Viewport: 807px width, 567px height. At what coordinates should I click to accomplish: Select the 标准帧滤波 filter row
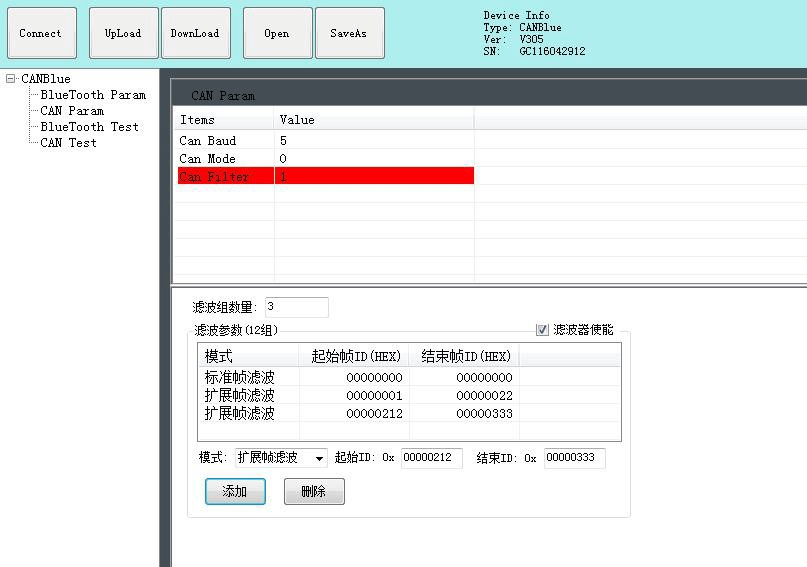(240, 378)
